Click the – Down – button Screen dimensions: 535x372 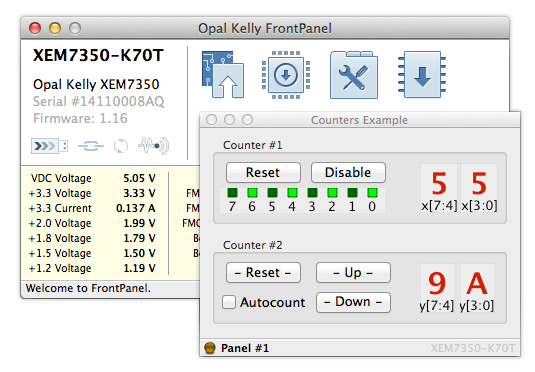pos(353,302)
